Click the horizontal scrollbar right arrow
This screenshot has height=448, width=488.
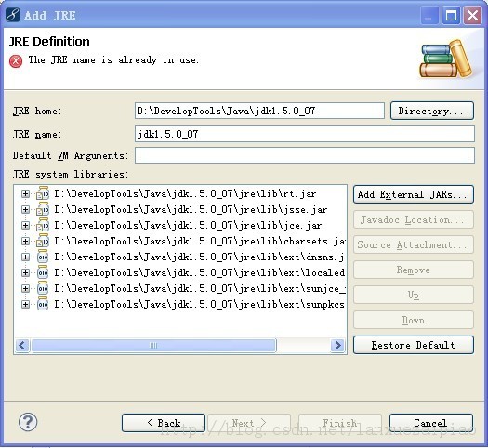coord(338,345)
